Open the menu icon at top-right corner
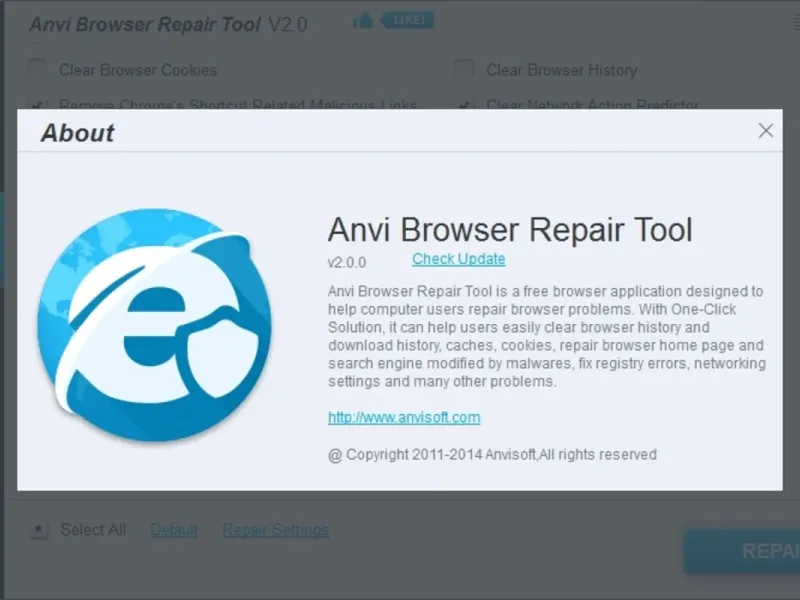Viewport: 800px width, 600px height. (796, 22)
